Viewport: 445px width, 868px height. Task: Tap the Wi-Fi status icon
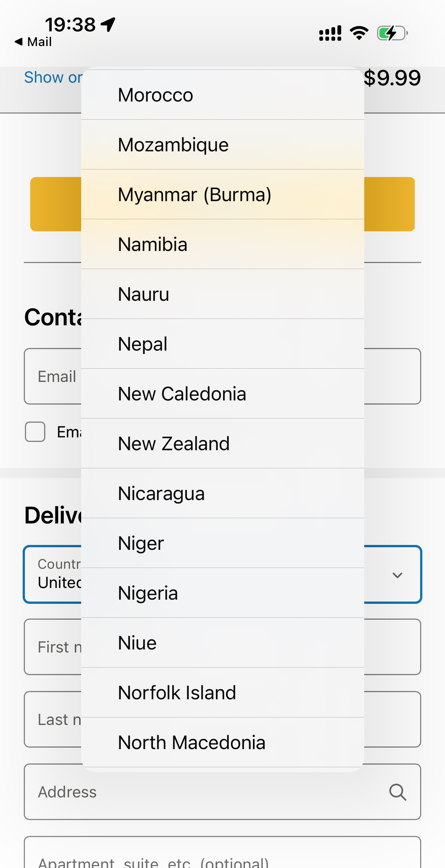pyautogui.click(x=359, y=33)
